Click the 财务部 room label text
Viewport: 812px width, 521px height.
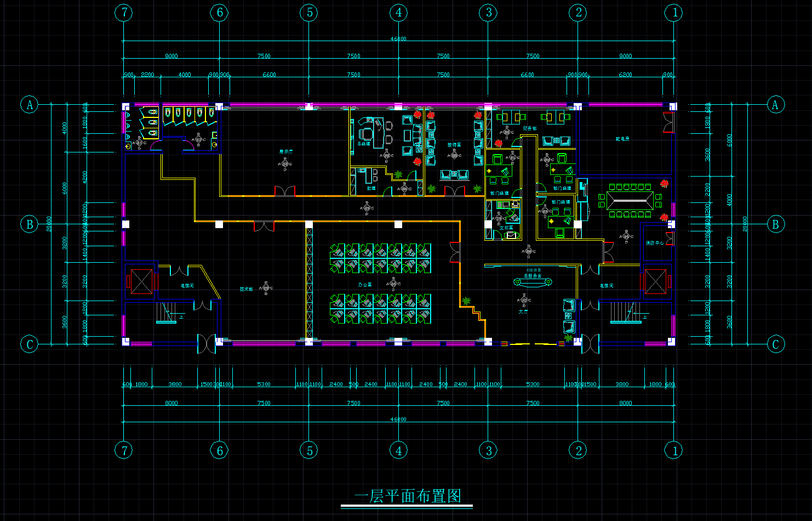coord(529,128)
